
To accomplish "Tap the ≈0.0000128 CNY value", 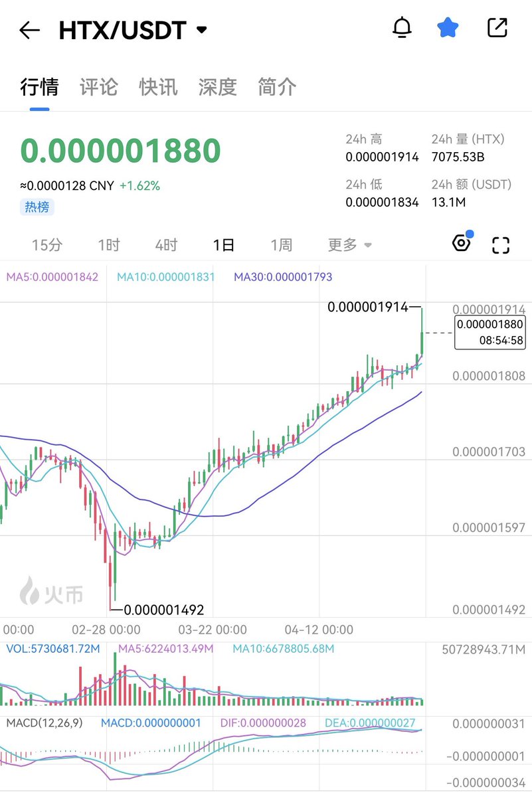I will pos(67,186).
